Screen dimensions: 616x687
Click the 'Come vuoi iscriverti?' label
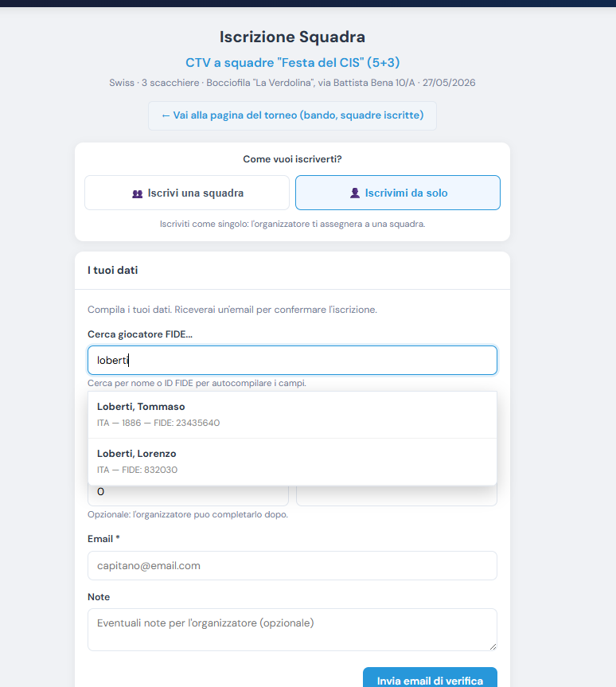[292, 159]
